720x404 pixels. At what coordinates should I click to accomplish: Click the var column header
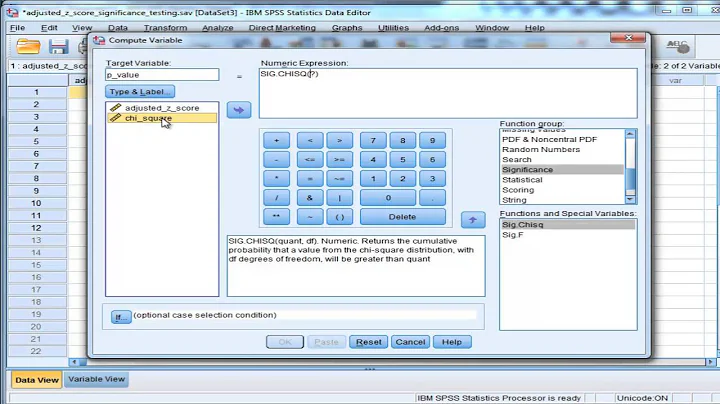(675, 80)
